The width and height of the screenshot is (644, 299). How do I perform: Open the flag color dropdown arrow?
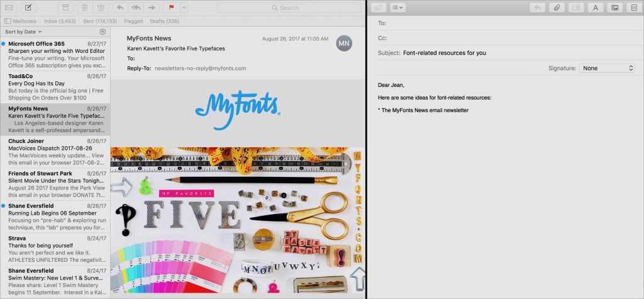[184, 8]
